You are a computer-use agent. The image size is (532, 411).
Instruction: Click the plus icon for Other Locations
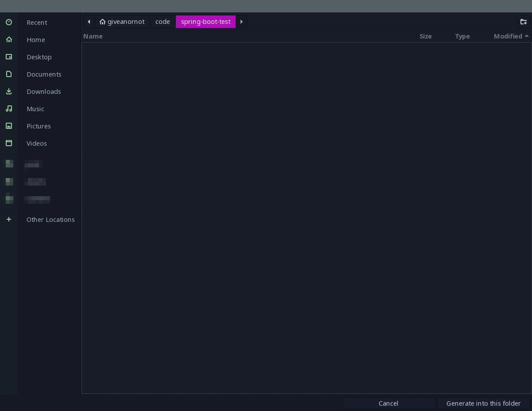click(9, 219)
